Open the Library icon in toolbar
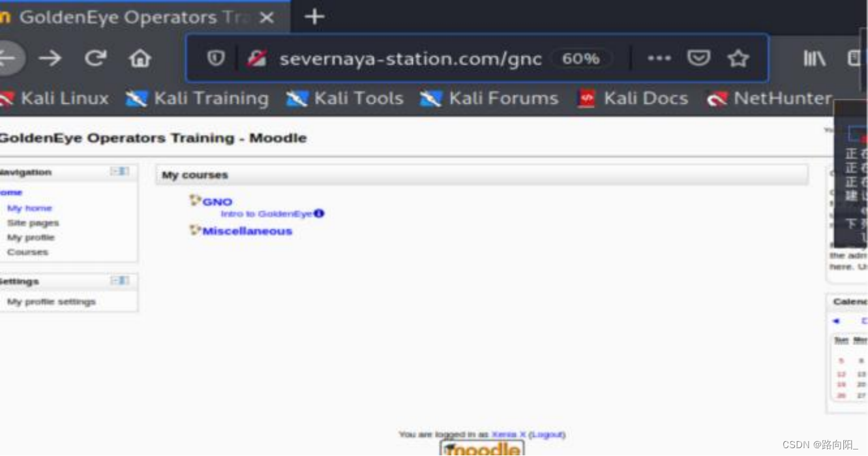Screen dimensions: 868x456 coord(815,59)
